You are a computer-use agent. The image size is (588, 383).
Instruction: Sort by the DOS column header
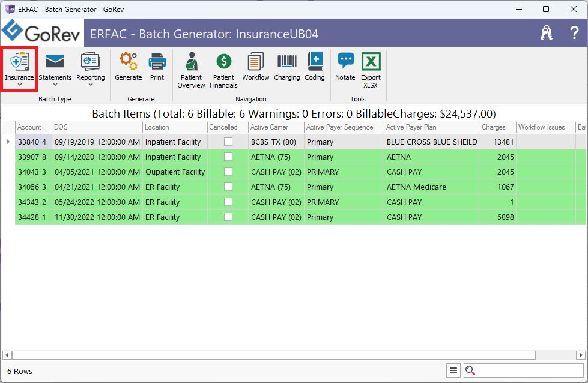coord(97,127)
